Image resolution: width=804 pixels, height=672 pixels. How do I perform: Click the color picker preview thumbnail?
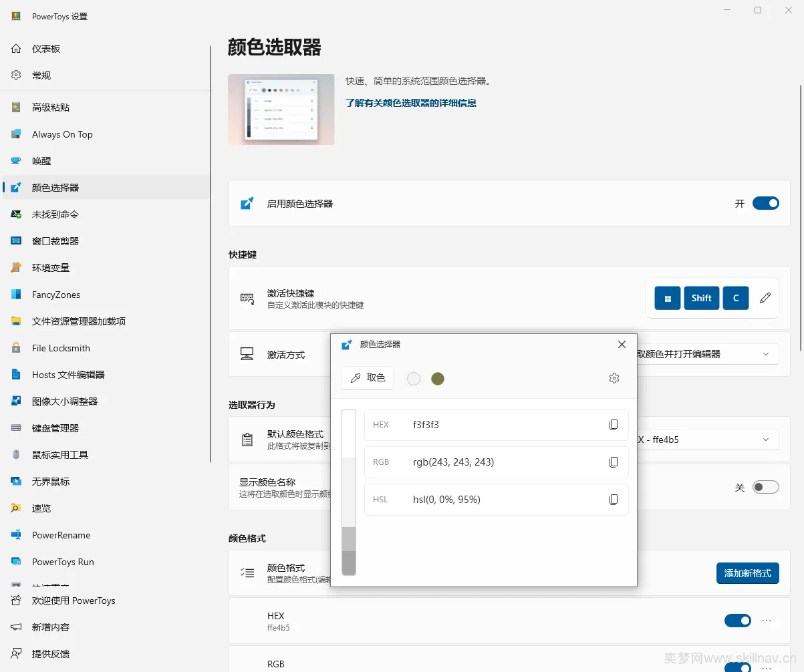click(x=281, y=110)
